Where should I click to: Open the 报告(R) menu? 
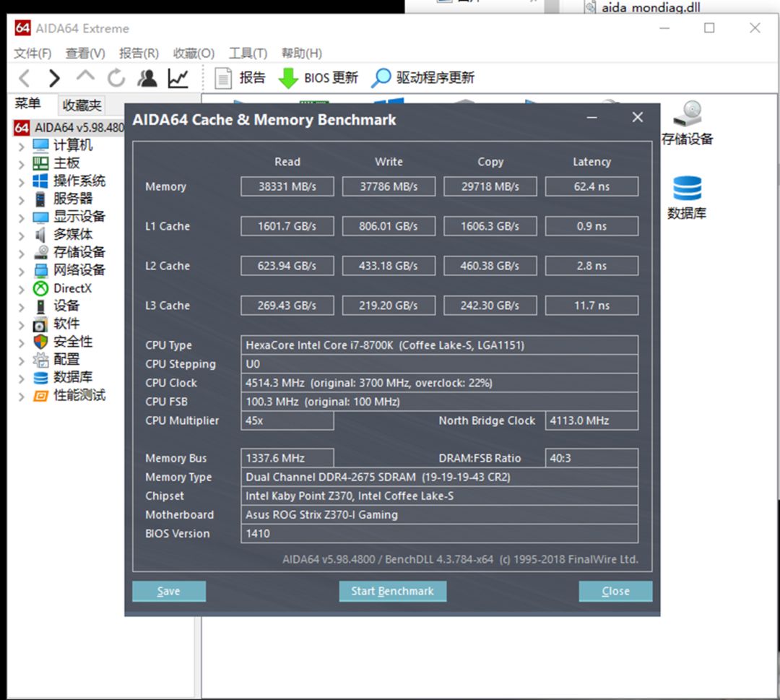coord(139,53)
